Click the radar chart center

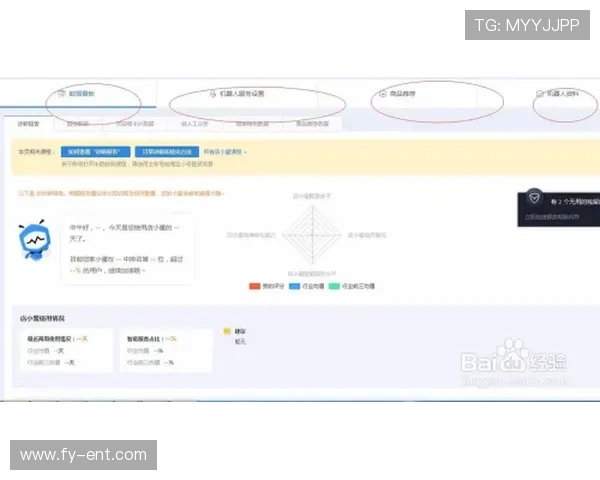click(313, 235)
